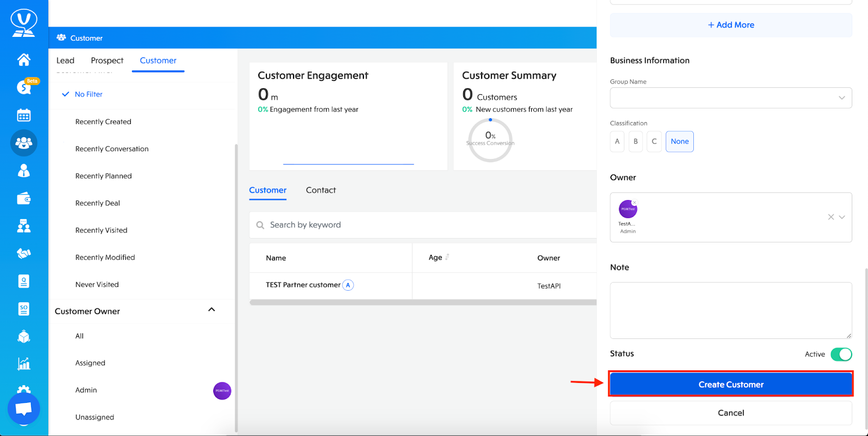This screenshot has width=868, height=436.
Task: Select classification B
Action: pyautogui.click(x=636, y=142)
